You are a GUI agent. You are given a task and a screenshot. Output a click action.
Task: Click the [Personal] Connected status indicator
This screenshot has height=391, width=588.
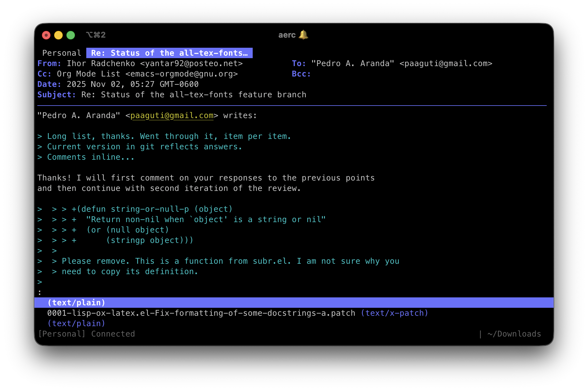[87, 333]
